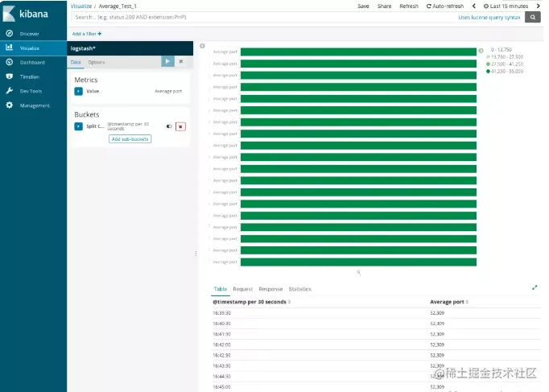The image size is (549, 392).
Task: Click legend color 41,250 - 55,000
Action: click(505, 72)
